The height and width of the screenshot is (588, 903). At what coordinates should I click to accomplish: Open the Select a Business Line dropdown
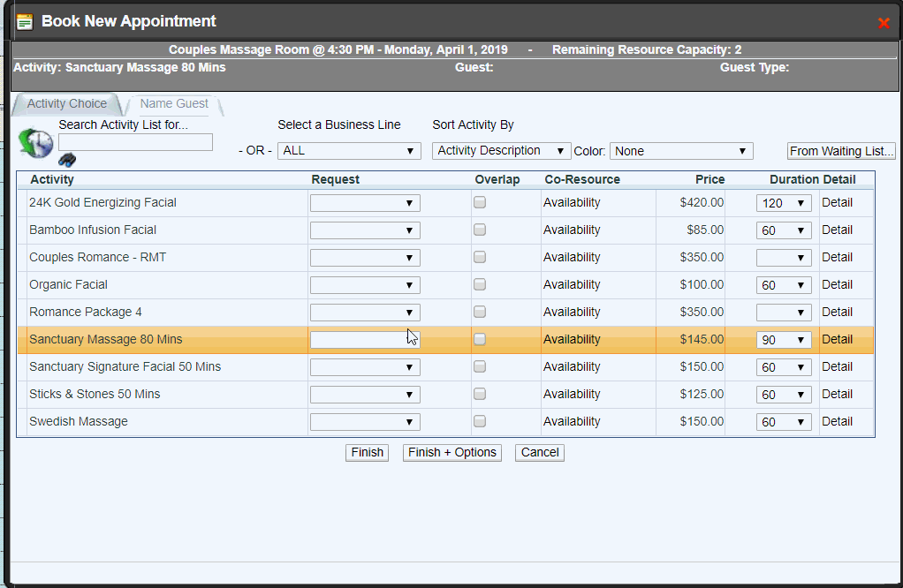(349, 151)
